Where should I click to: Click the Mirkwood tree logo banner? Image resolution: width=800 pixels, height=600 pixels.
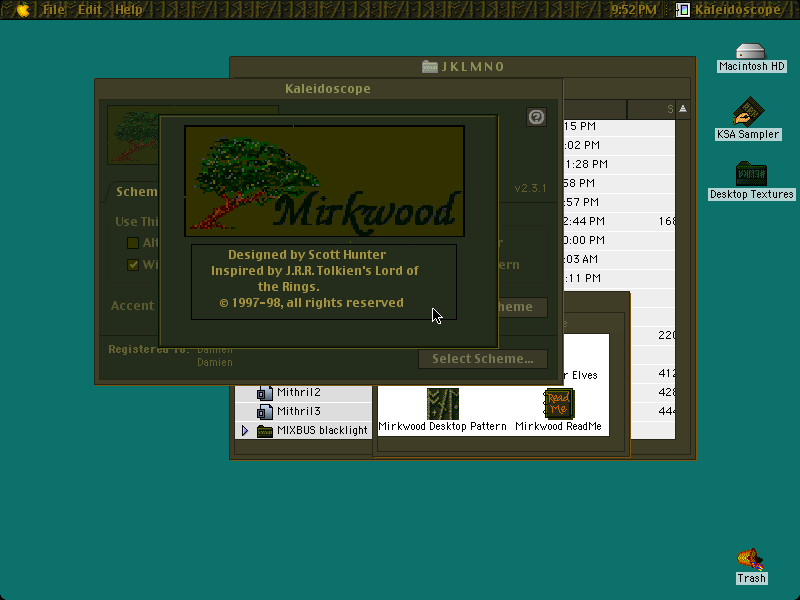point(324,181)
